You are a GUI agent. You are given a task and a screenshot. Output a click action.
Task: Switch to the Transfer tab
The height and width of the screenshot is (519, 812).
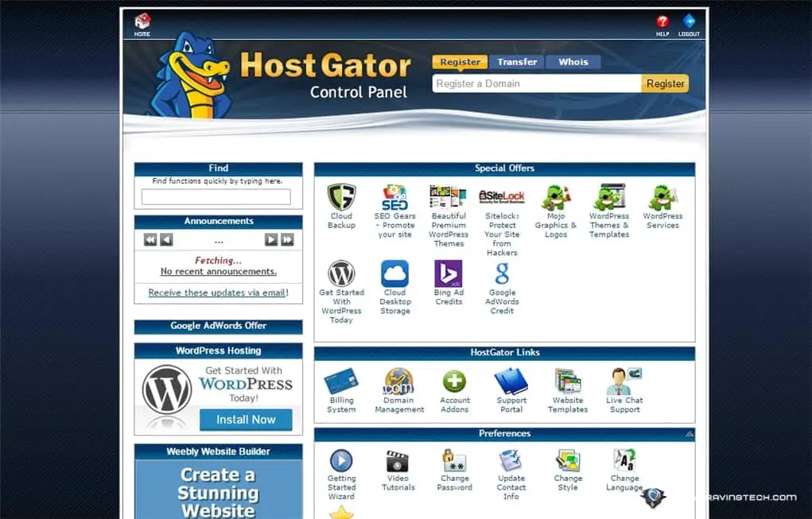(517, 62)
